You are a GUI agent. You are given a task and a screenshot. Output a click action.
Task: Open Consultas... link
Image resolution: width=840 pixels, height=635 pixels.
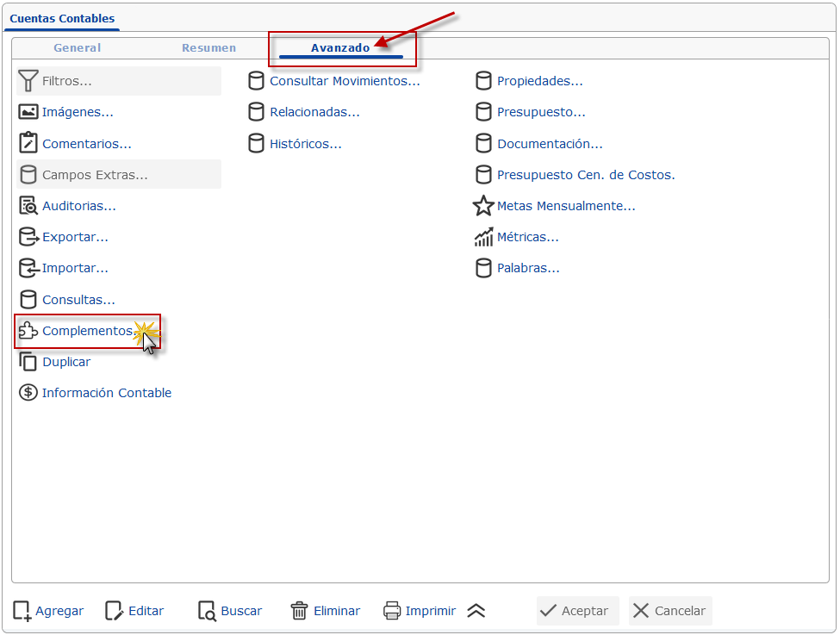click(x=78, y=300)
